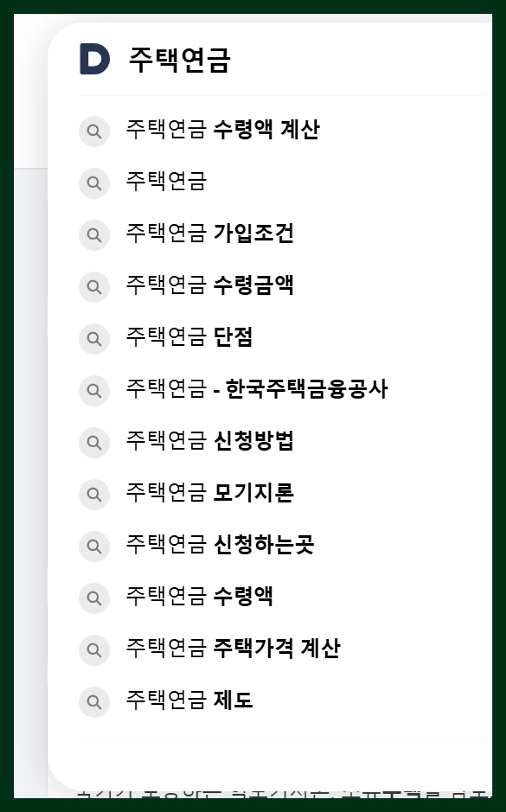Click magnifier icon beside 주택연금 신청방법
The height and width of the screenshot is (812, 506).
point(94,443)
